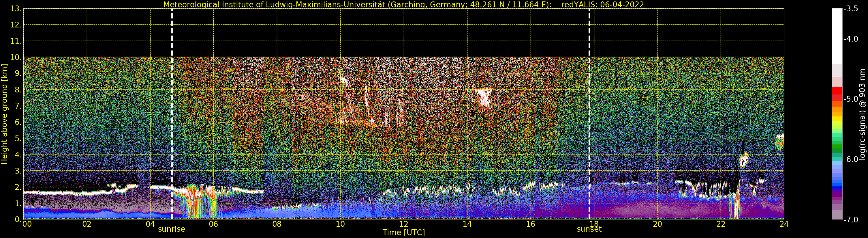868x238 pixels.
Task: Click the colorbar label 'log(rc-signal) @903 nm'
Action: tap(862, 114)
